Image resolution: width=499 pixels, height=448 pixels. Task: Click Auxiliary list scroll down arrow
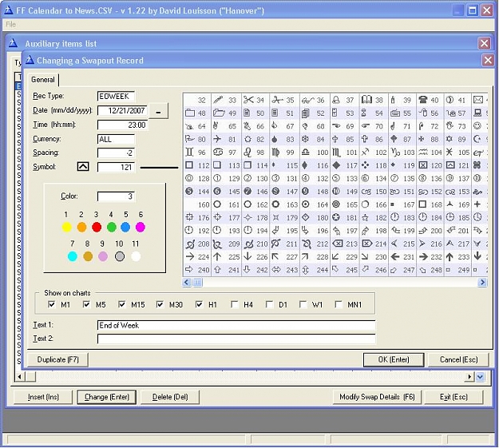(x=480, y=377)
